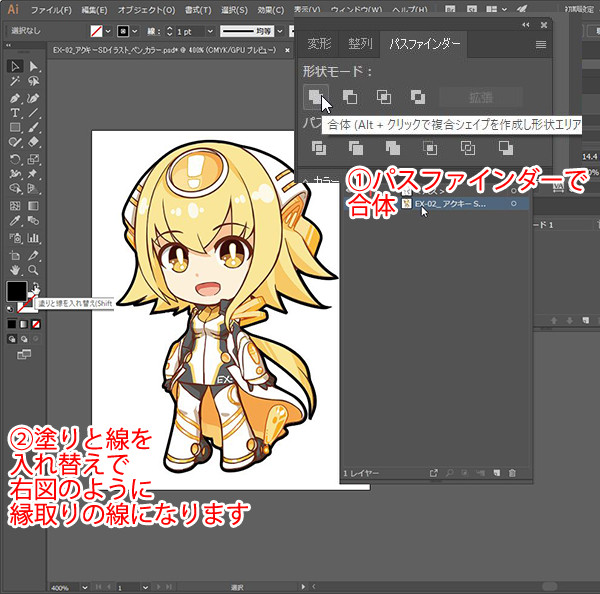The image size is (600, 594).
Task: Open 編集(E) menu
Action: tap(94, 10)
